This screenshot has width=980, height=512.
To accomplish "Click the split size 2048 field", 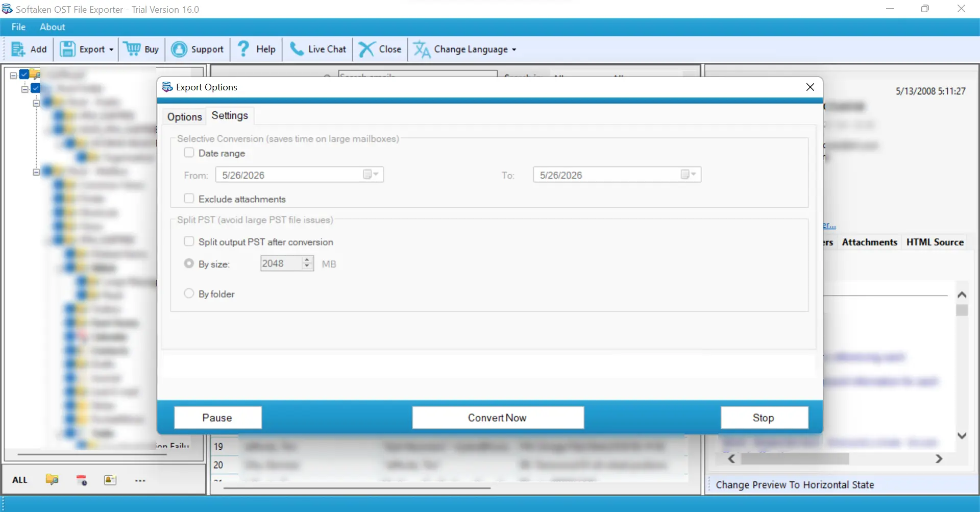I will (x=281, y=263).
